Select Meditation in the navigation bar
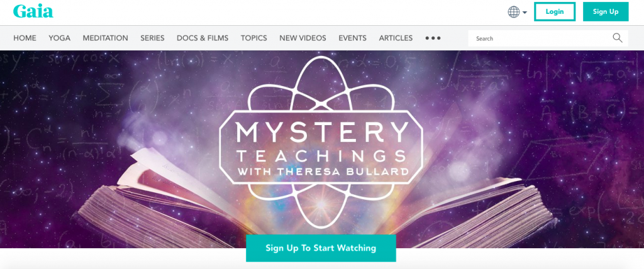 [106, 38]
